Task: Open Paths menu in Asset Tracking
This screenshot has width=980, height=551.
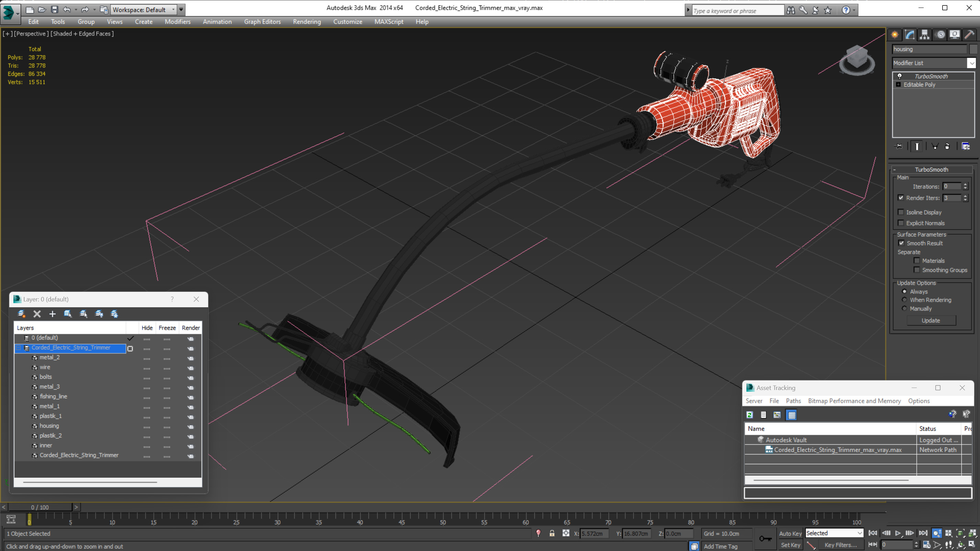Action: click(x=793, y=401)
